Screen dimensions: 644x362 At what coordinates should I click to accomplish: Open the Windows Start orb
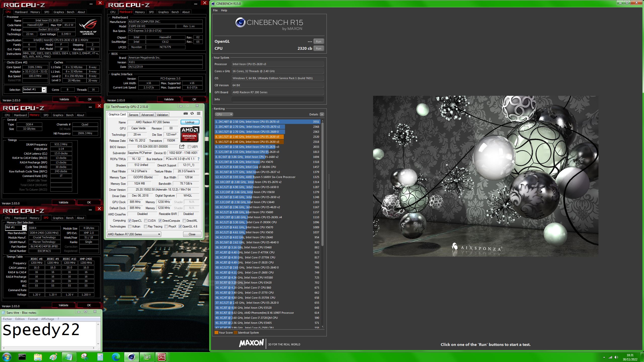pyautogui.click(x=7, y=357)
